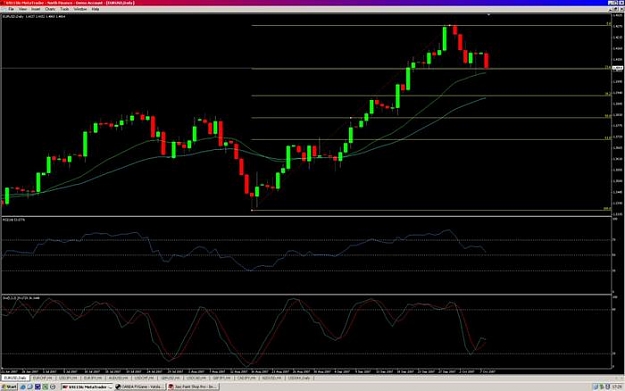
Task: Click the current price marker on price axis
Action: click(x=618, y=69)
